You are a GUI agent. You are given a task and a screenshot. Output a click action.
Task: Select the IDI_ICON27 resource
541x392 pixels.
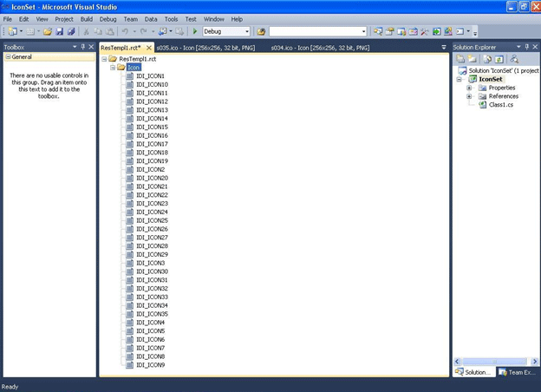pos(153,238)
